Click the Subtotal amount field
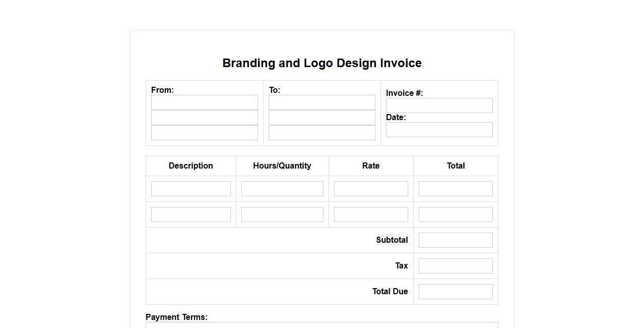This screenshot has height=328, width=644. [456, 240]
